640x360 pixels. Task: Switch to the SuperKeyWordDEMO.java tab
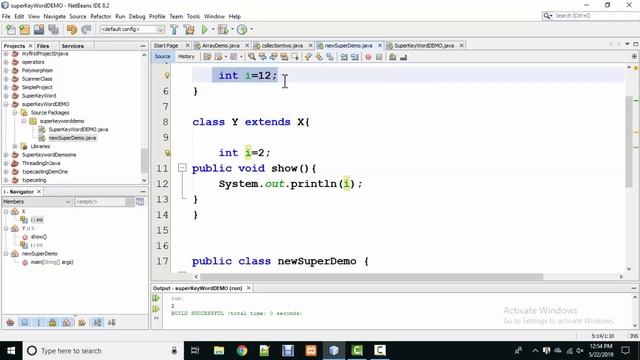click(x=424, y=45)
